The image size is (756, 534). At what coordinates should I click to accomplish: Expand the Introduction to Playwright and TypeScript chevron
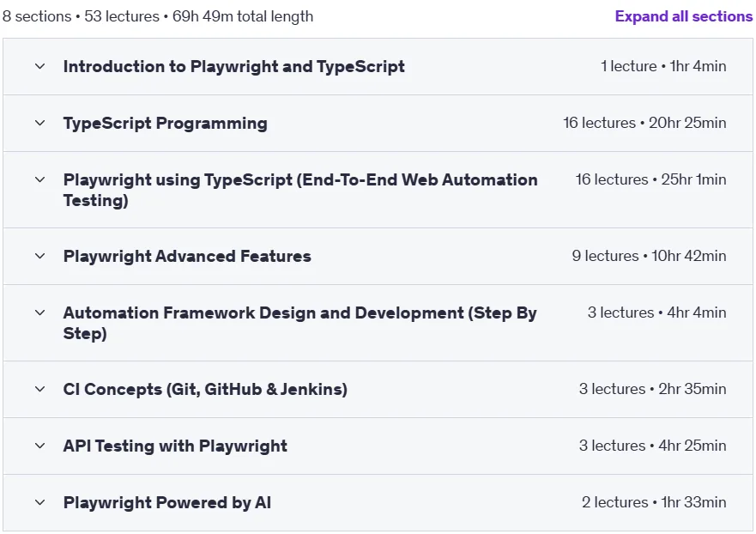pos(40,67)
